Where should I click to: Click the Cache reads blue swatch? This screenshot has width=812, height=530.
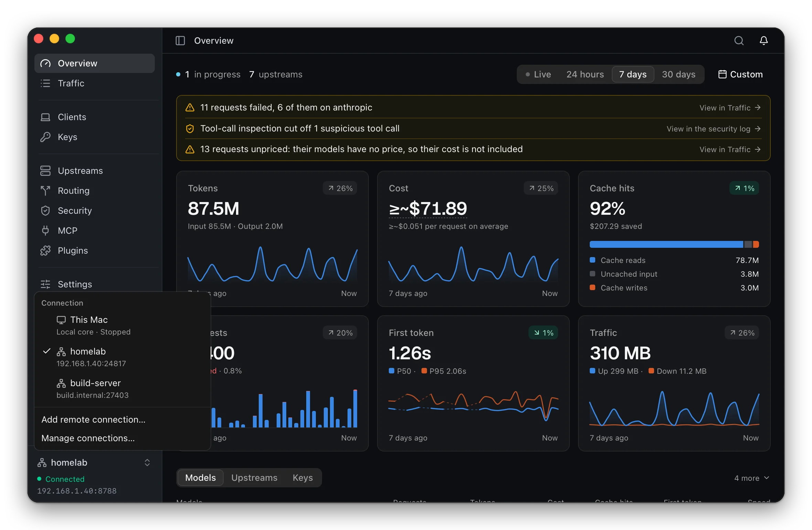click(x=592, y=260)
